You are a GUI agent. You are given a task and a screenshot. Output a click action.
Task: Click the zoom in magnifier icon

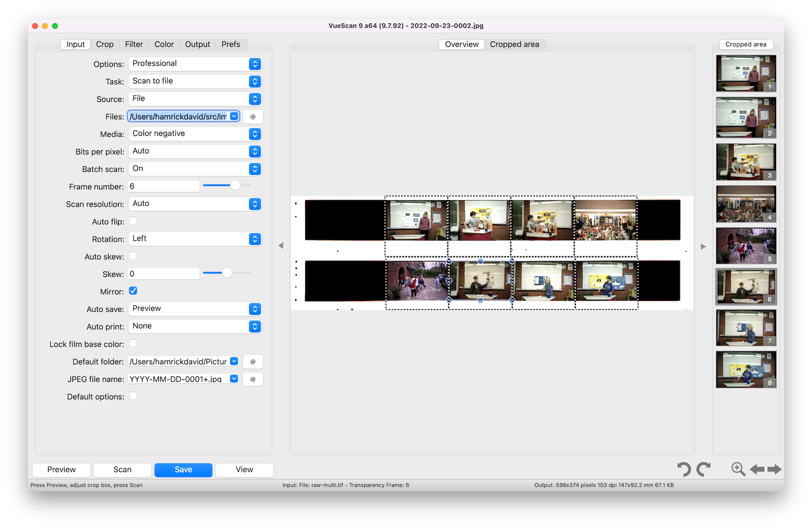737,469
